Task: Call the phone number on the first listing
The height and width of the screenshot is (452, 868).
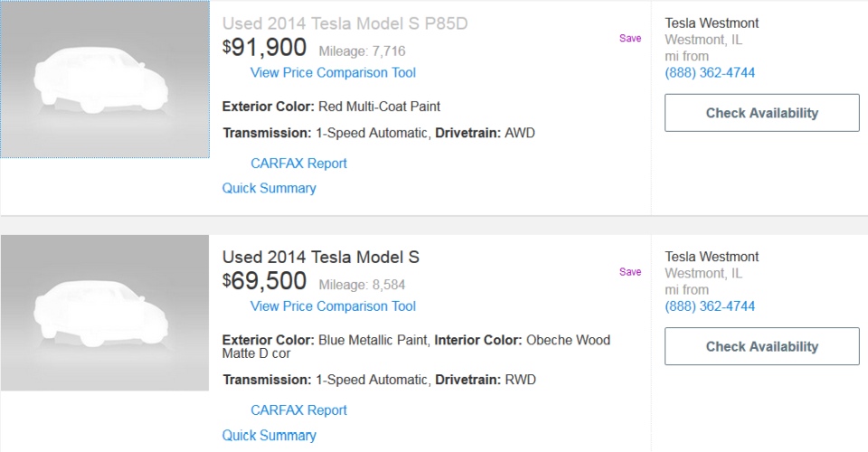Action: (x=710, y=72)
